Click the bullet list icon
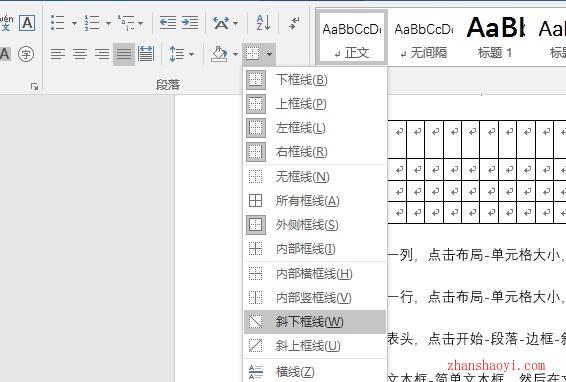The height and width of the screenshot is (382, 566). pyautogui.click(x=58, y=23)
